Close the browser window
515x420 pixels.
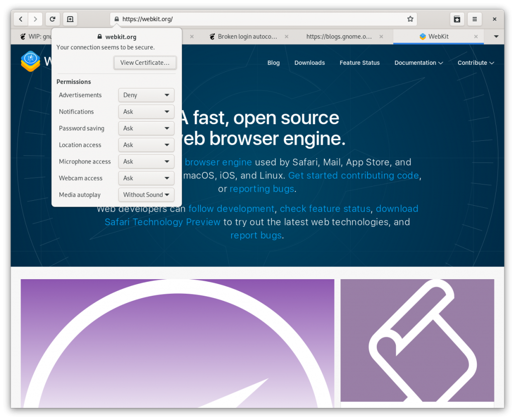point(495,19)
